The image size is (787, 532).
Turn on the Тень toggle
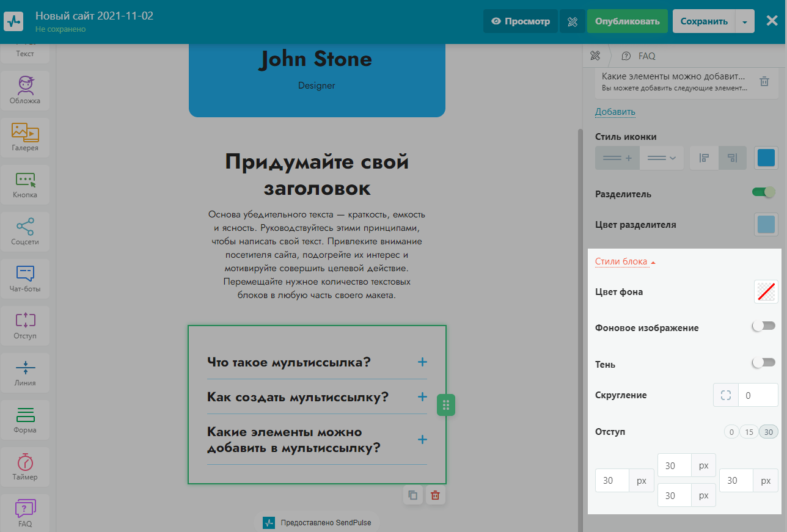764,363
